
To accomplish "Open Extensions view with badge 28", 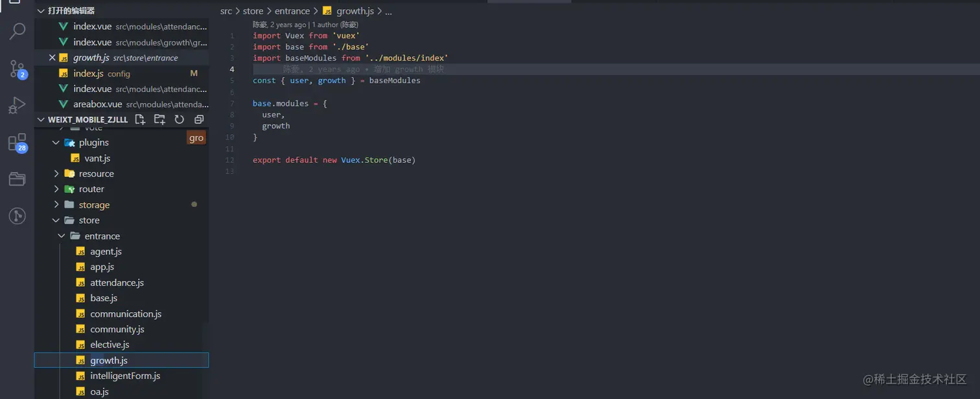I will tap(17, 143).
